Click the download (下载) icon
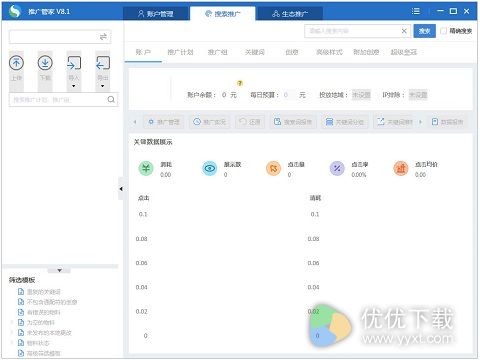 click(x=45, y=63)
